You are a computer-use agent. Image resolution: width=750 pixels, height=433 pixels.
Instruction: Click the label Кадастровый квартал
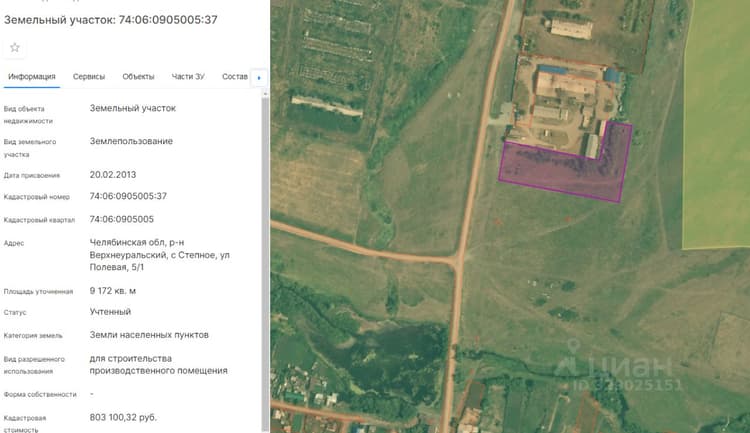pos(39,220)
